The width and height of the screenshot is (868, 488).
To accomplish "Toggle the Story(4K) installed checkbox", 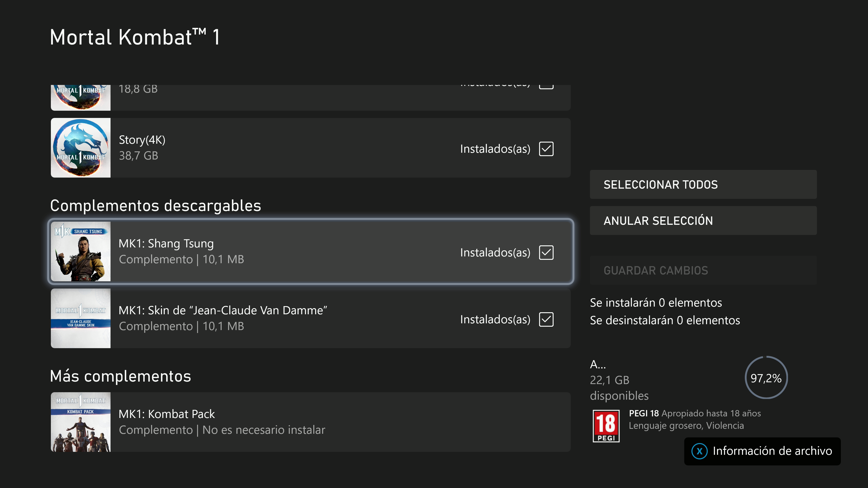I will (546, 148).
